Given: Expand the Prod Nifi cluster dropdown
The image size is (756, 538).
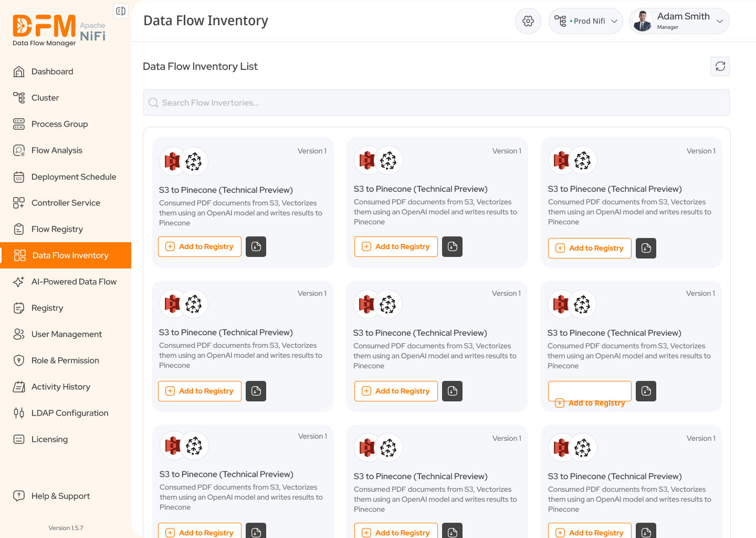Looking at the screenshot, I should tap(586, 21).
